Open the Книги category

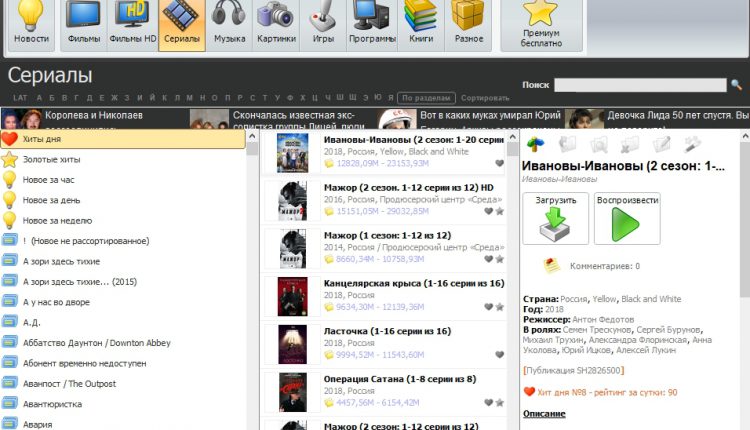coord(421,25)
